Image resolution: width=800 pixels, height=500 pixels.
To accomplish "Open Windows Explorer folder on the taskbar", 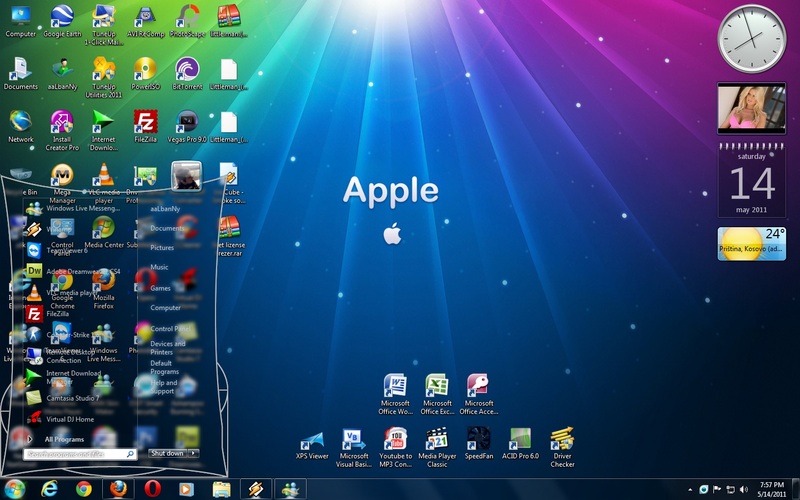I will pyautogui.click(x=221, y=489).
